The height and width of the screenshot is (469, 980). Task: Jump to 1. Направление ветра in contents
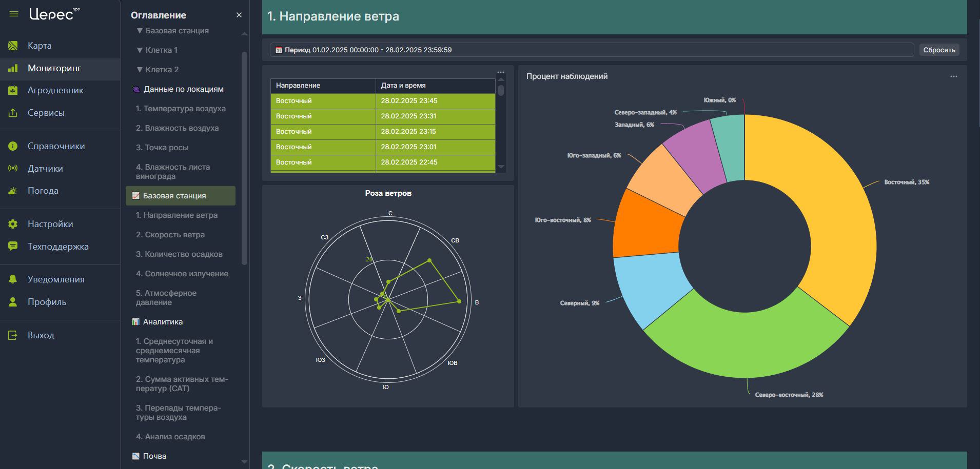[177, 215]
